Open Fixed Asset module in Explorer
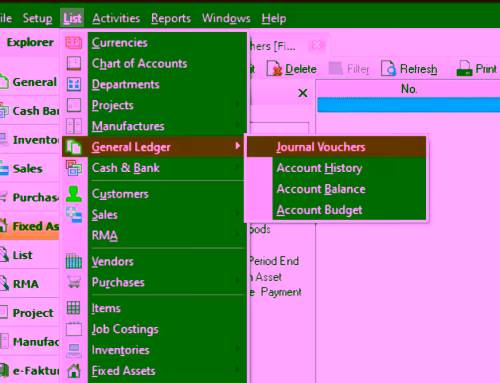500x383 pixels. [29, 226]
